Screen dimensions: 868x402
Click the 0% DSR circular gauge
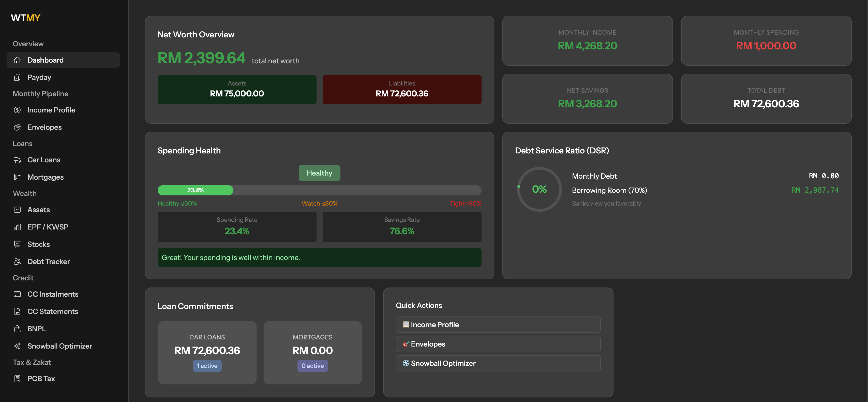coord(540,189)
